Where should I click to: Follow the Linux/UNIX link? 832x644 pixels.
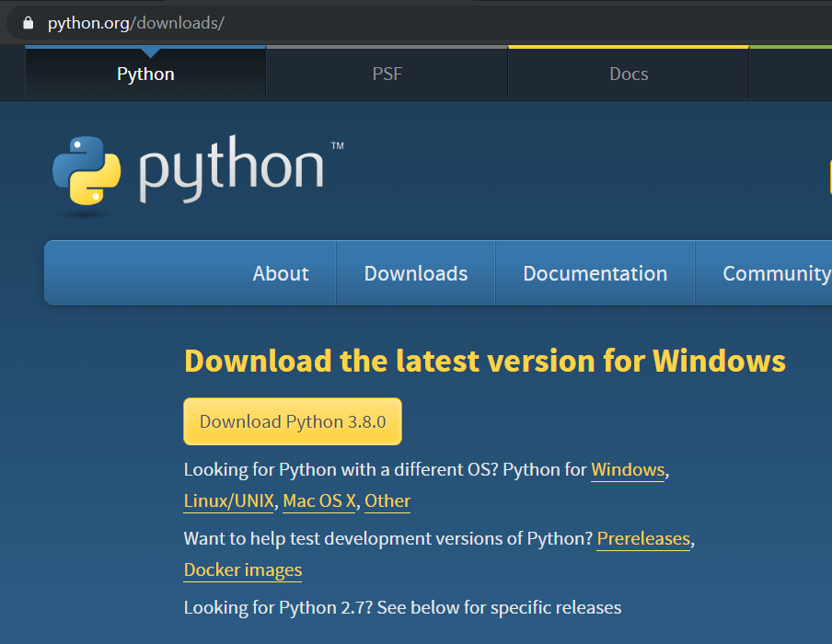point(228,500)
